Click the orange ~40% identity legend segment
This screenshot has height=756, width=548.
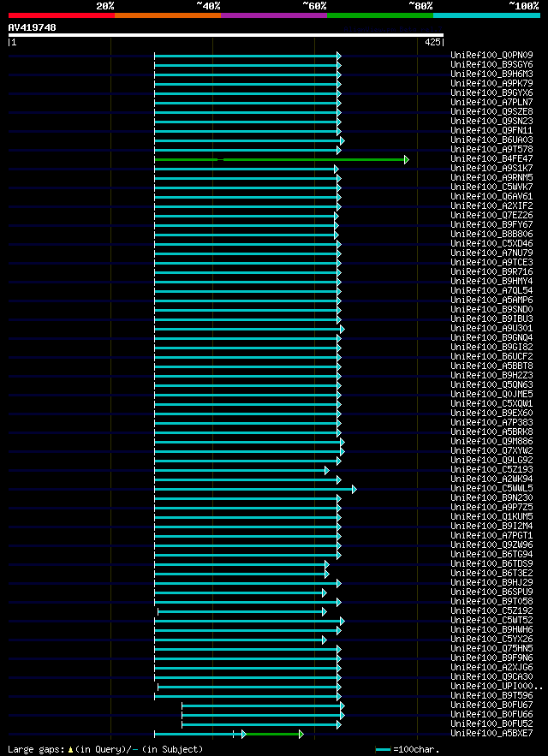coord(168,15)
